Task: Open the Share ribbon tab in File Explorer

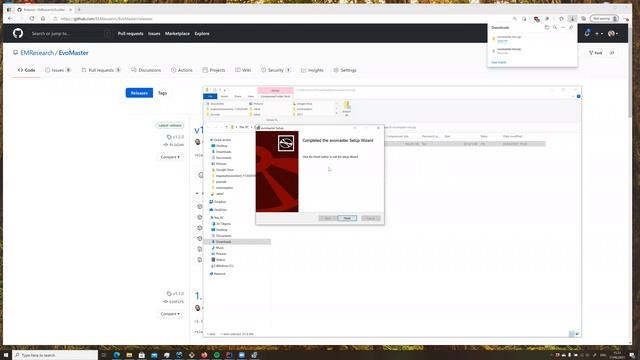Action: [238, 96]
